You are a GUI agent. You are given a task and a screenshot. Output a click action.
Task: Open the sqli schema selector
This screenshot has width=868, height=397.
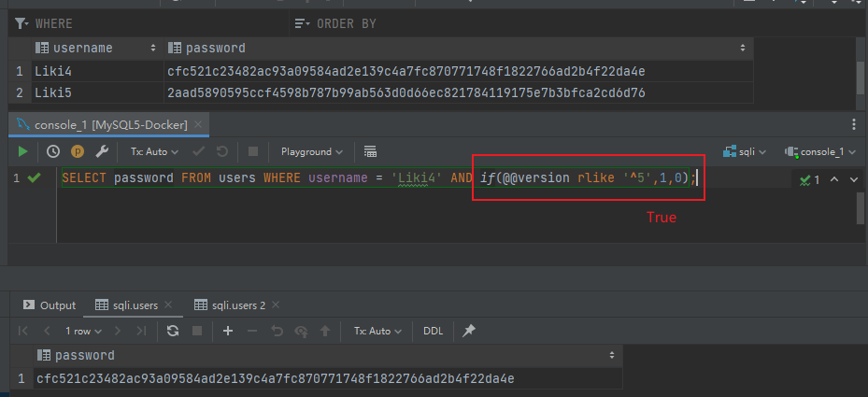tap(746, 151)
